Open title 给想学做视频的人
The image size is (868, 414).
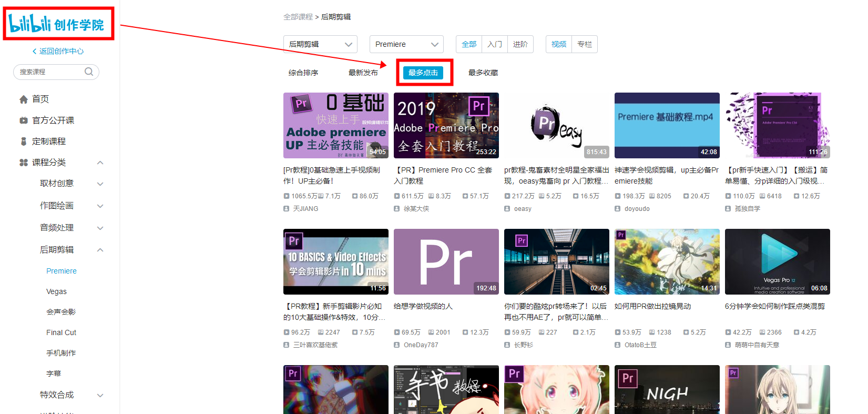[x=423, y=306]
